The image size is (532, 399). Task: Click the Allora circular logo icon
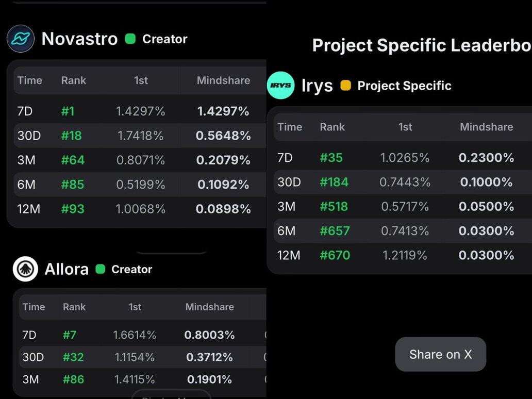[x=25, y=269]
